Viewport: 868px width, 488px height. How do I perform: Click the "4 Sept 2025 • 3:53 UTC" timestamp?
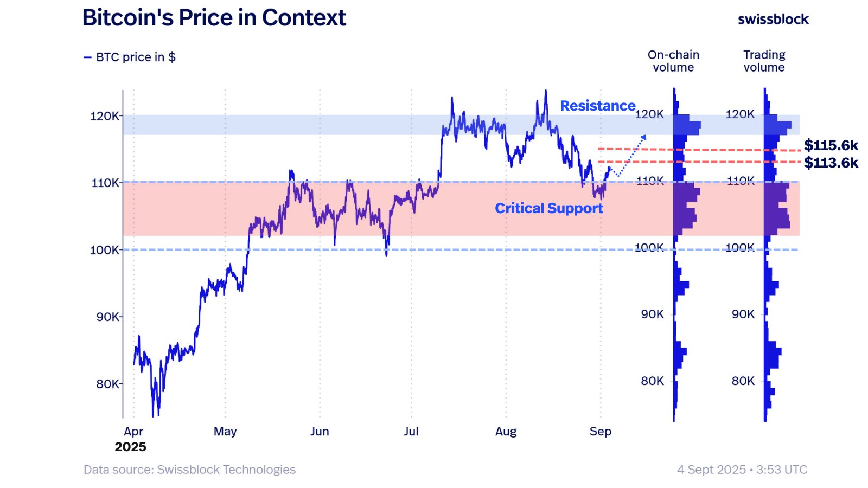(x=742, y=470)
